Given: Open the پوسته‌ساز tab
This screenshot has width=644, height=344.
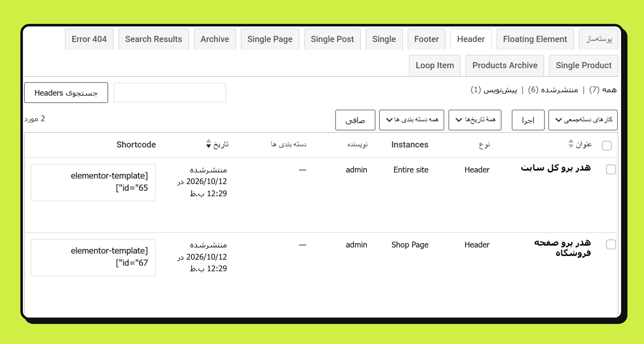Looking at the screenshot, I should 599,39.
